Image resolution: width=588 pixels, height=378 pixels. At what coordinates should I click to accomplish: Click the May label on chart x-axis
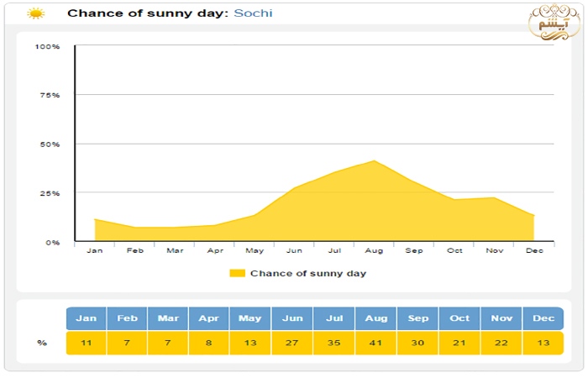[255, 250]
